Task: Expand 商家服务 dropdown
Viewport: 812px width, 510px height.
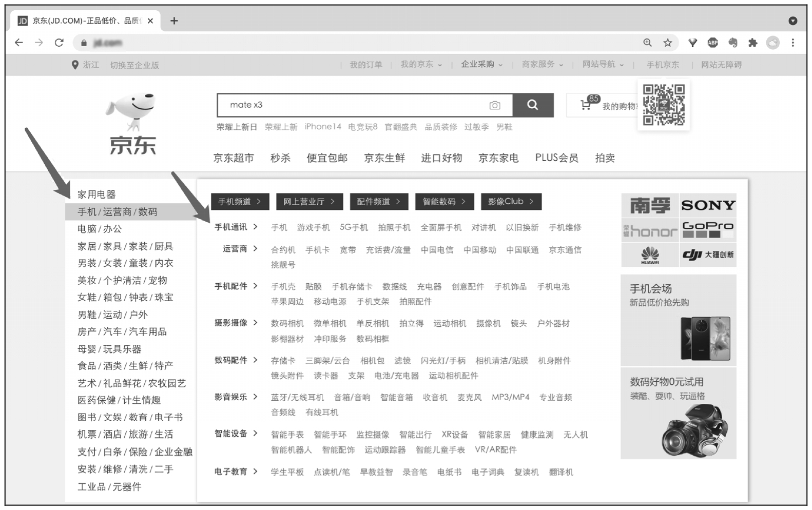Action: [x=543, y=65]
